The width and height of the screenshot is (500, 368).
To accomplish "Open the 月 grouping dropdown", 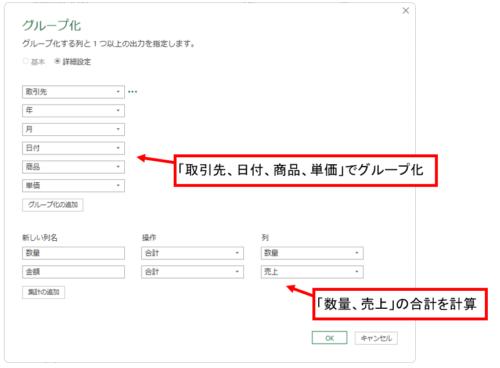I will point(73,129).
